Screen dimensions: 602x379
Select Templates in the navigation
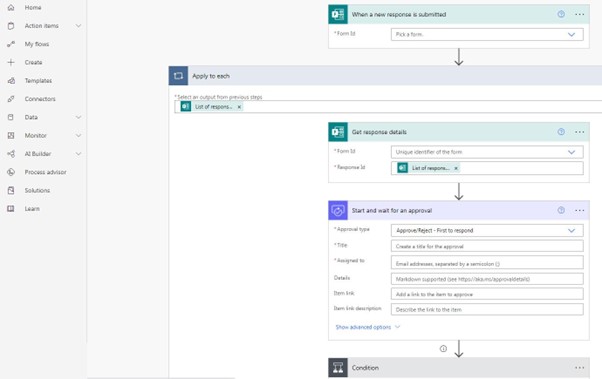(38, 81)
